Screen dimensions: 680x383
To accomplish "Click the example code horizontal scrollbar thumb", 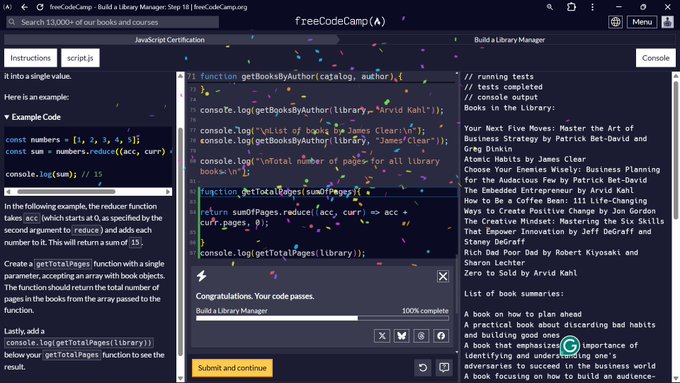I will click(66, 191).
